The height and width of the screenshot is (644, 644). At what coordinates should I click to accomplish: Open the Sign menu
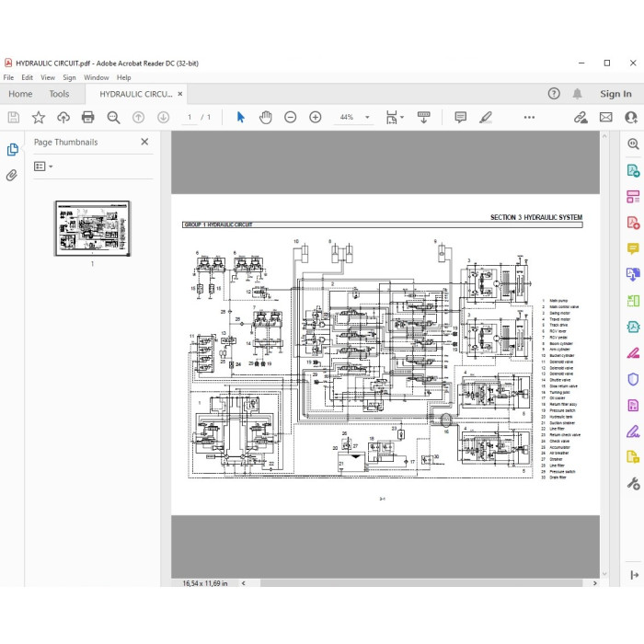69,77
